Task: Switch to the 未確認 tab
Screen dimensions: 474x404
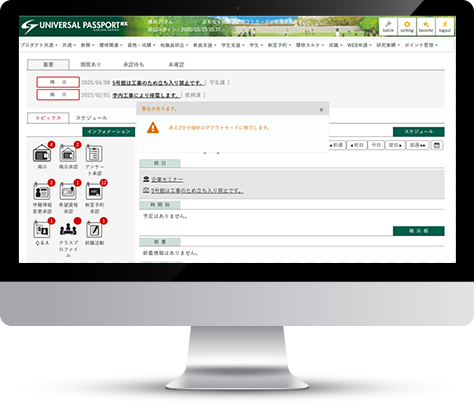Action: pos(176,65)
